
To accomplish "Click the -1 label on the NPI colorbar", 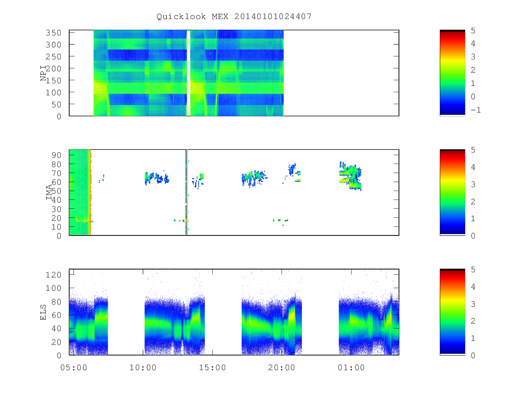I will point(475,110).
